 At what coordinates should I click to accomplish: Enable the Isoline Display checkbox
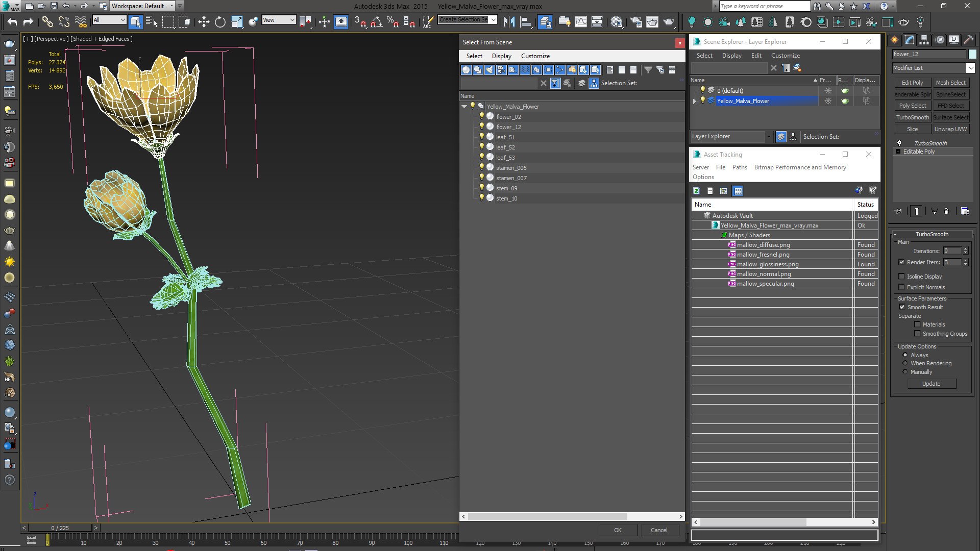901,277
